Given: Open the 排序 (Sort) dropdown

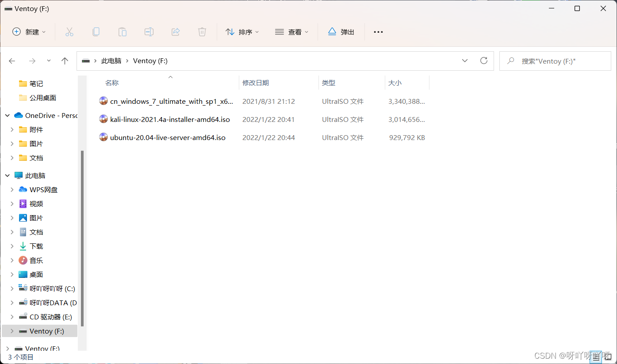Looking at the screenshot, I should pyautogui.click(x=242, y=32).
